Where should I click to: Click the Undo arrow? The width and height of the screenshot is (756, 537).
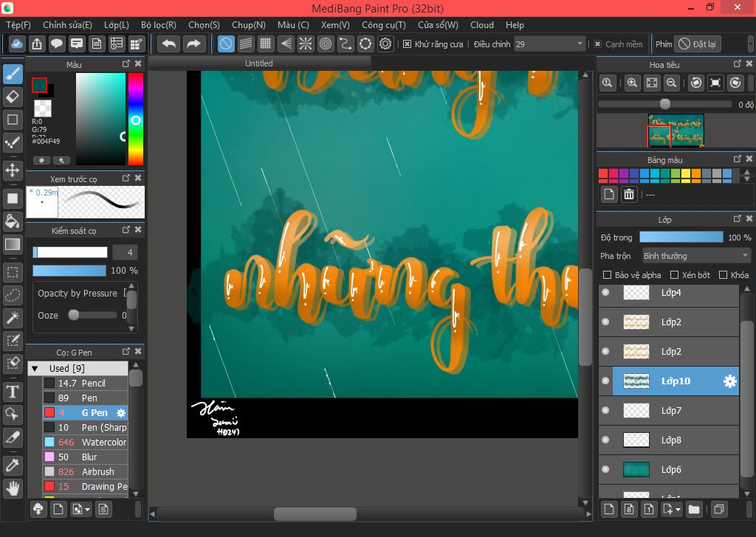[169, 44]
